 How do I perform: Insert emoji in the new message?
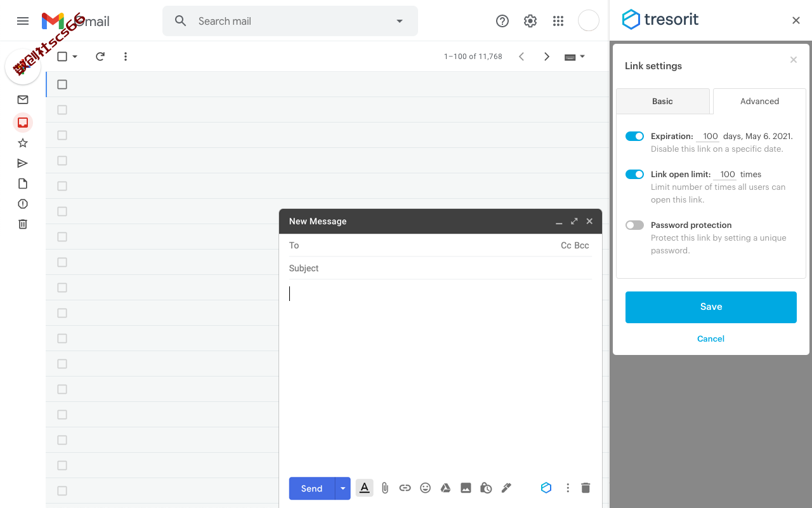(426, 488)
